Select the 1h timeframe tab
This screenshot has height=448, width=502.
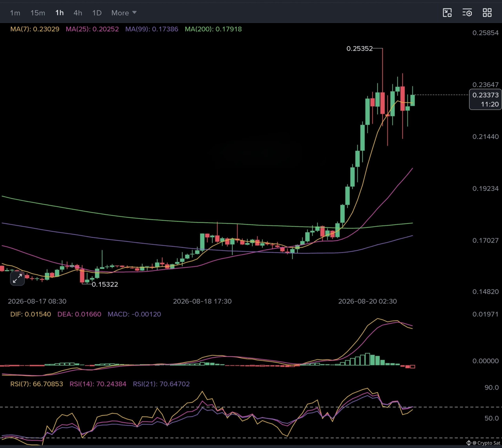point(60,13)
